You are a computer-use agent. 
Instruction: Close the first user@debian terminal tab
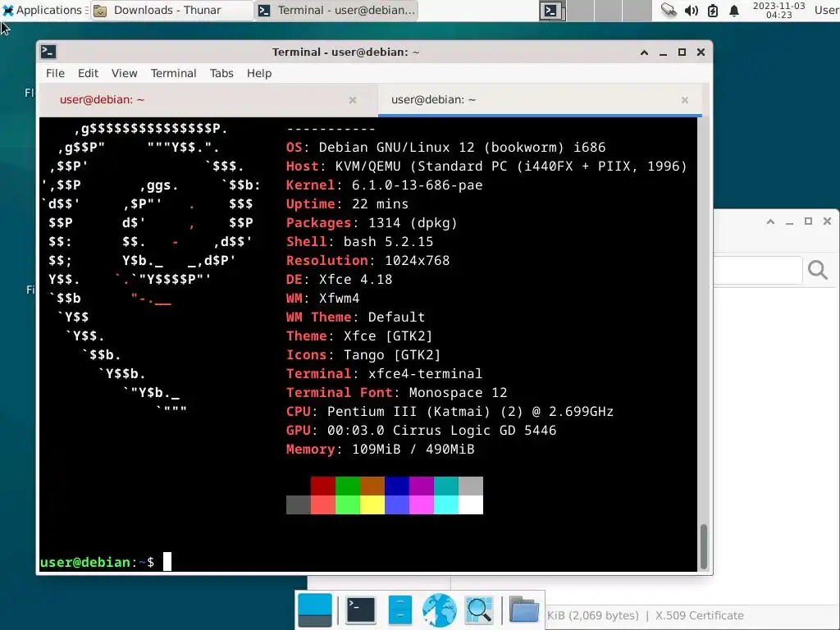[x=353, y=100]
